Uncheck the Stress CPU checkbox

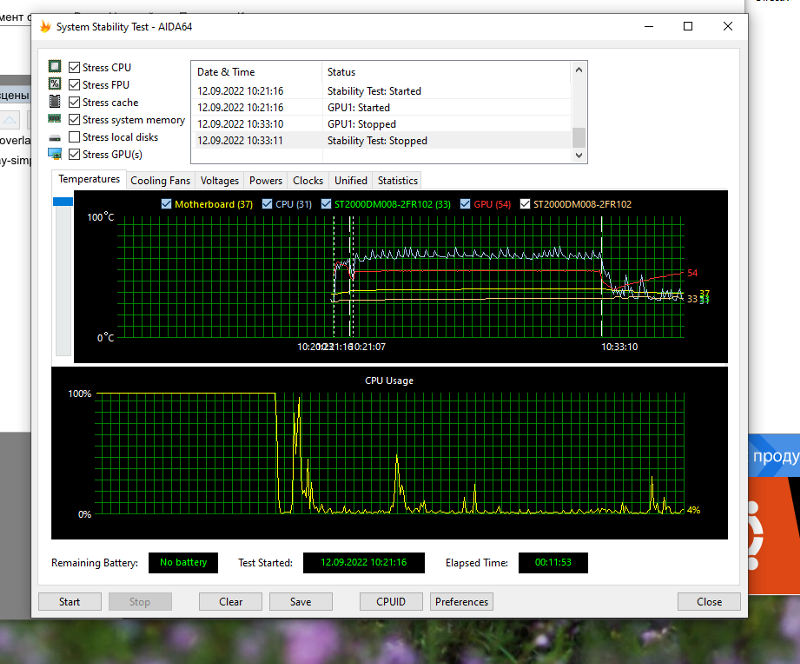74,67
